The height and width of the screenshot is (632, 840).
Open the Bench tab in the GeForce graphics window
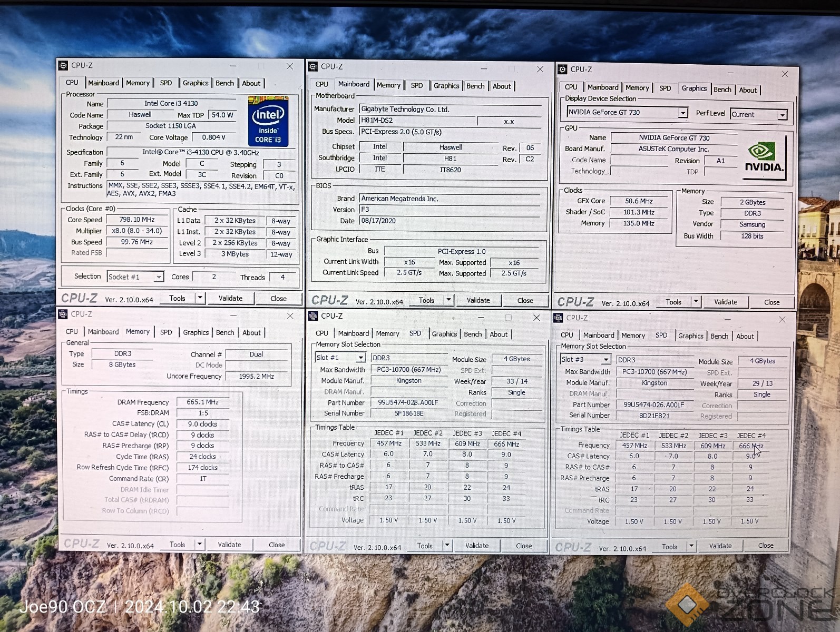pos(722,90)
